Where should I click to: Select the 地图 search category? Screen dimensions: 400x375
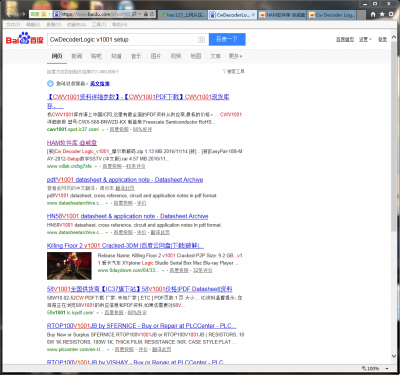[x=196, y=56]
